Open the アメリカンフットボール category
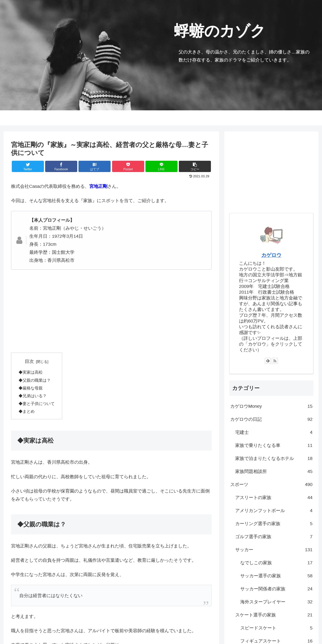The height and width of the screenshot is (644, 322). (x=274, y=511)
